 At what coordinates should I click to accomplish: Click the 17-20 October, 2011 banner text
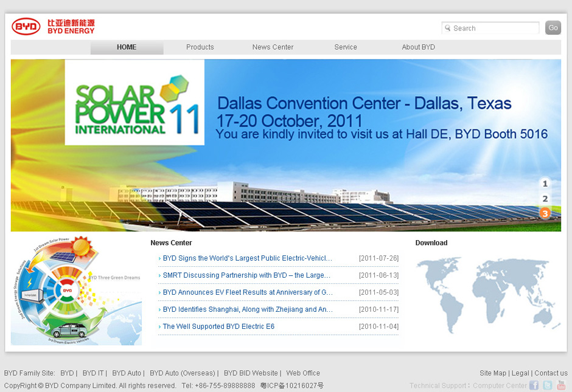pos(289,120)
